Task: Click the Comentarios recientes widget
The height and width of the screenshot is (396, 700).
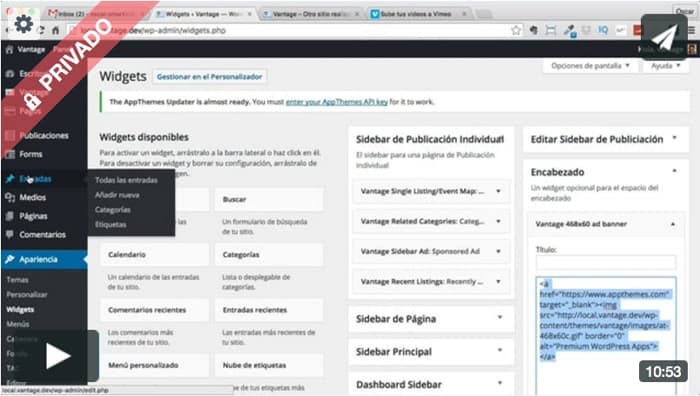Action: 154,310
